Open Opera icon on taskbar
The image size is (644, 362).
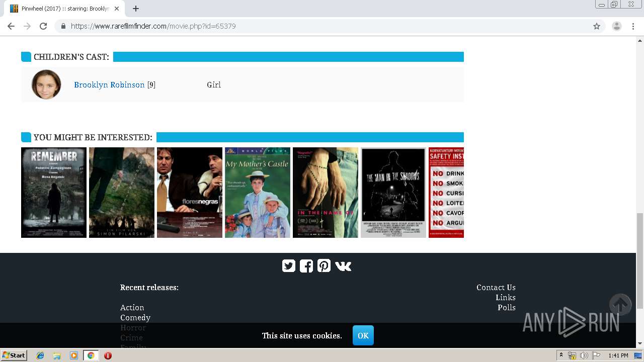108,355
